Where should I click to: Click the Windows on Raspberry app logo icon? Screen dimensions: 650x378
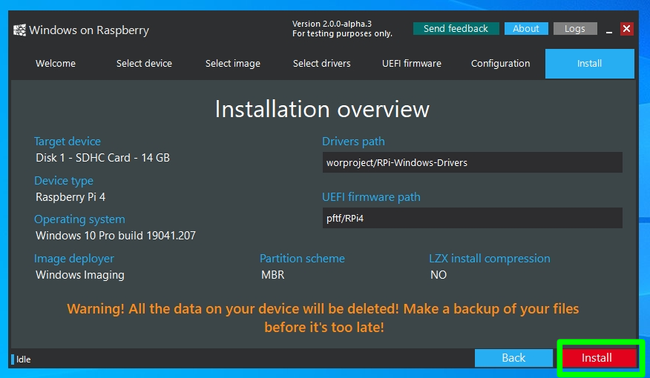point(19,30)
